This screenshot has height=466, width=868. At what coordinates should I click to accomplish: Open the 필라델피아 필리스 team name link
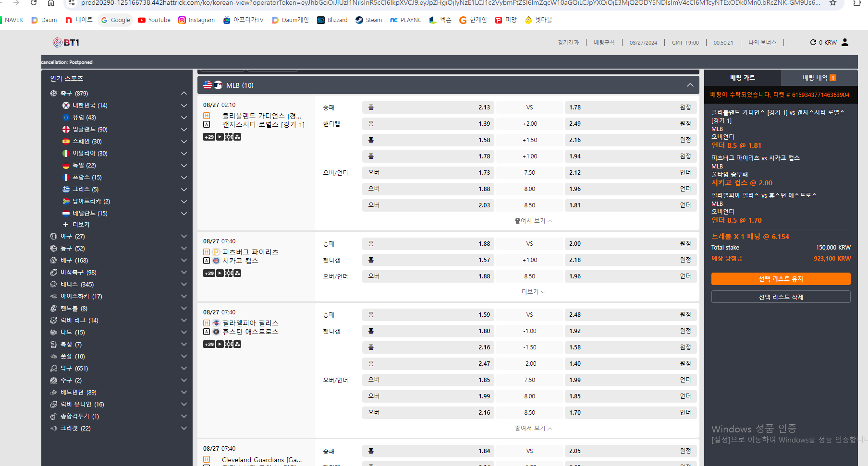point(250,323)
